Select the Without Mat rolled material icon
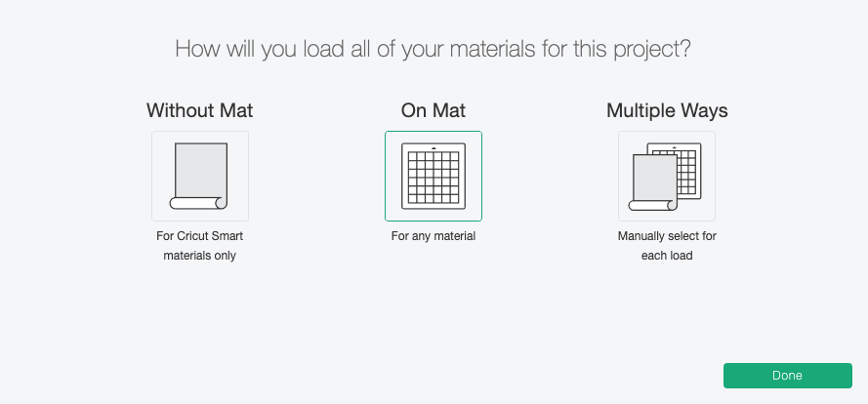Viewport: 868px width, 404px height. point(200,176)
